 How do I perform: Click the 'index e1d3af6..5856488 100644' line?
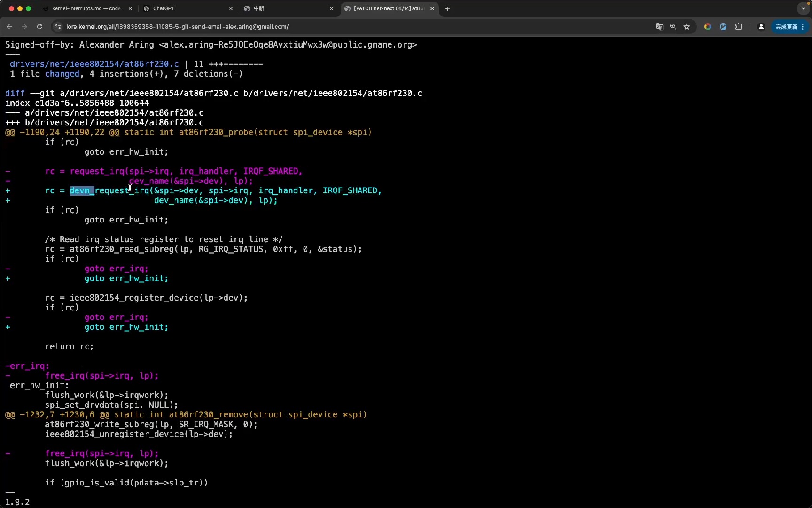77,103
